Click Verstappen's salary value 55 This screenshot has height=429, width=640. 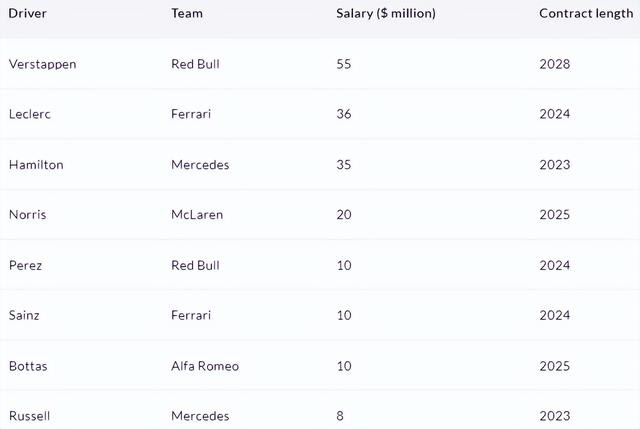(x=345, y=64)
